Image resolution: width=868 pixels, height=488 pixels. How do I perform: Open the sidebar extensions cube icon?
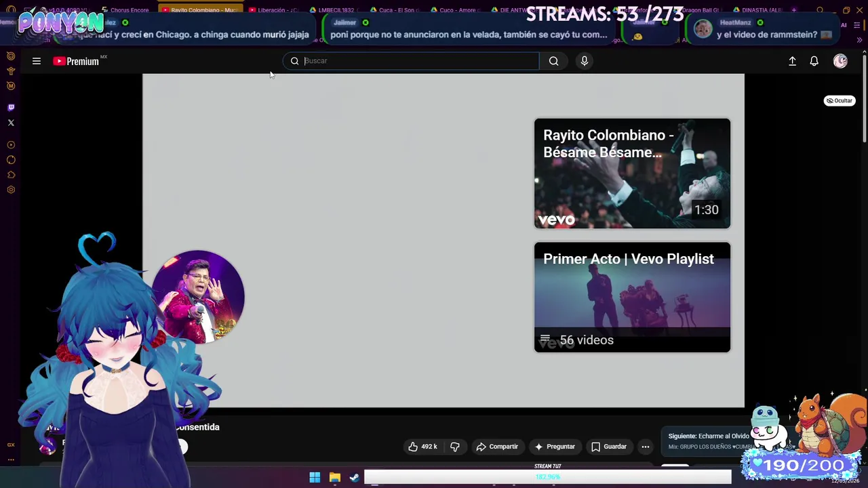(x=11, y=175)
